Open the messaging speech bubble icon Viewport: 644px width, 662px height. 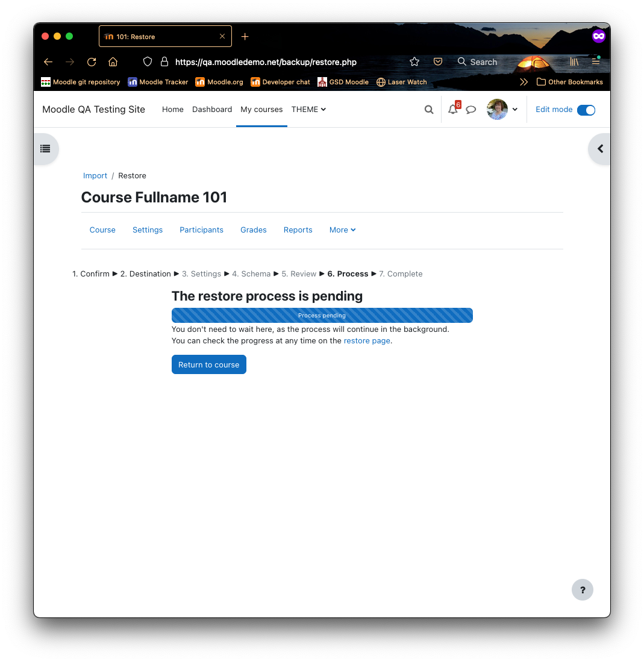(x=471, y=110)
